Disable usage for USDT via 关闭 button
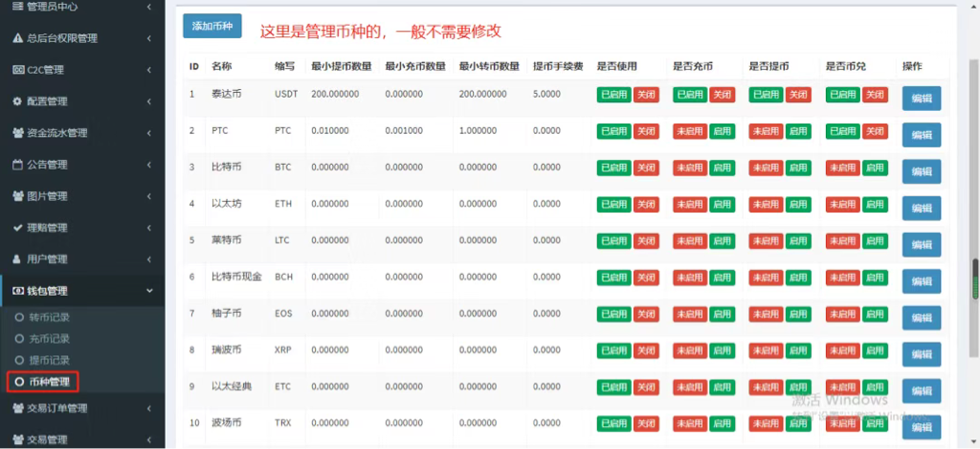The image size is (980, 449). click(x=646, y=95)
